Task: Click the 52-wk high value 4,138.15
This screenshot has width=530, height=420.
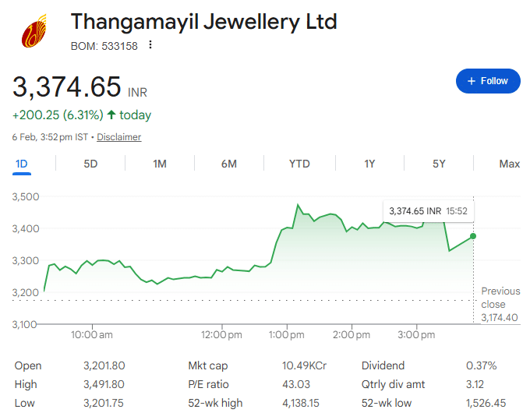Action: pyautogui.click(x=300, y=403)
